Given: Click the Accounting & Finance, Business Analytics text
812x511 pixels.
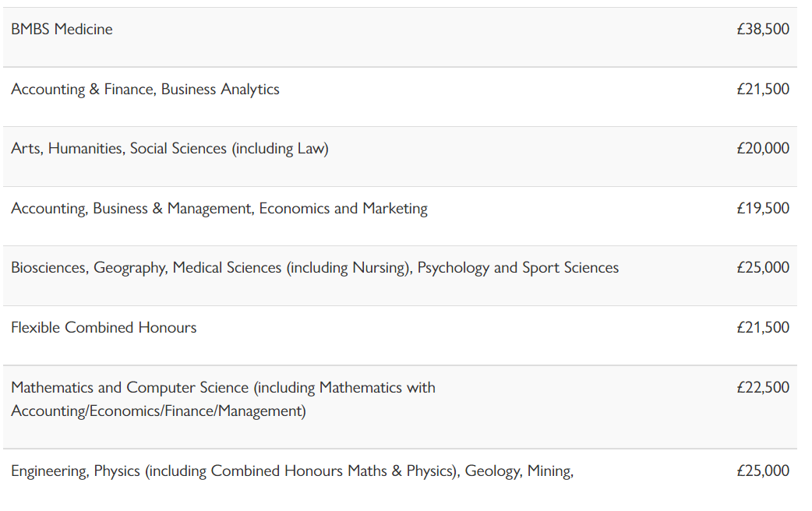Looking at the screenshot, I should tap(145, 90).
